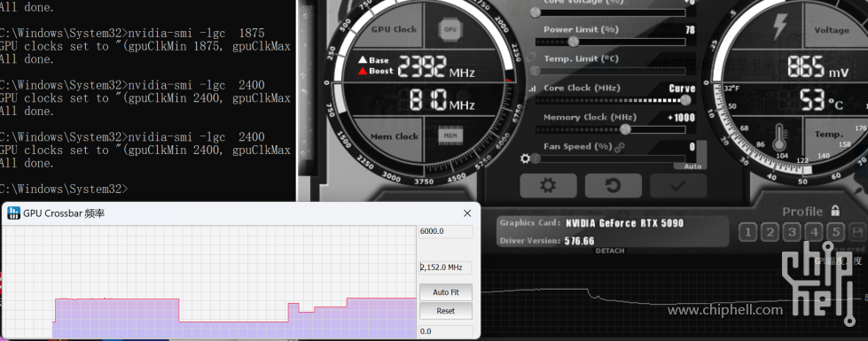Click the Memory Clock slider handle

tap(625, 129)
